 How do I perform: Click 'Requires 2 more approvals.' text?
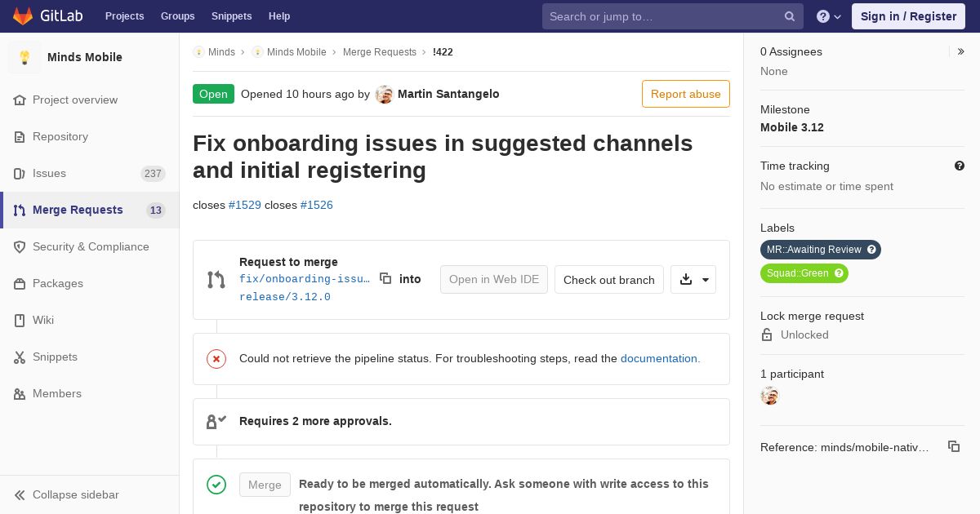pyautogui.click(x=315, y=421)
